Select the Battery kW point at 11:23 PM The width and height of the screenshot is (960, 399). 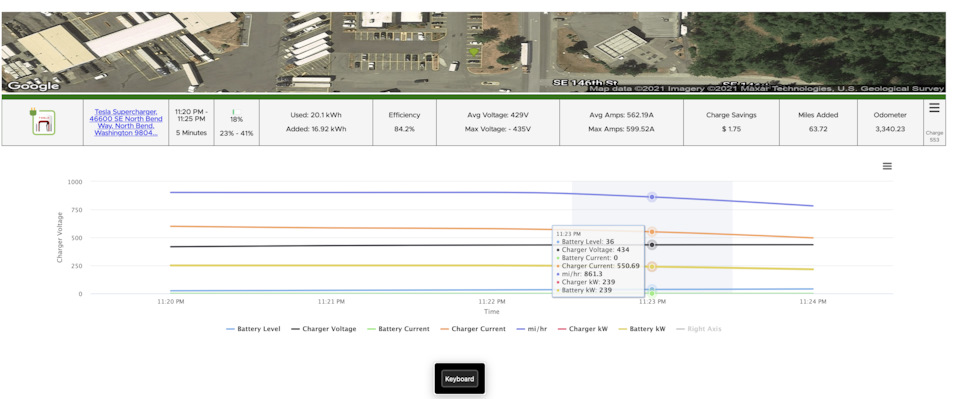652,267
